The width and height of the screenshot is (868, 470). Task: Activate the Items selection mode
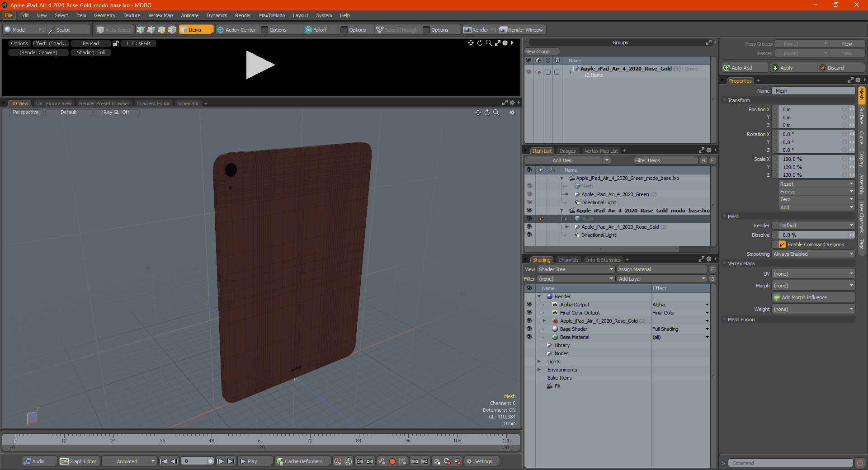(196, 30)
